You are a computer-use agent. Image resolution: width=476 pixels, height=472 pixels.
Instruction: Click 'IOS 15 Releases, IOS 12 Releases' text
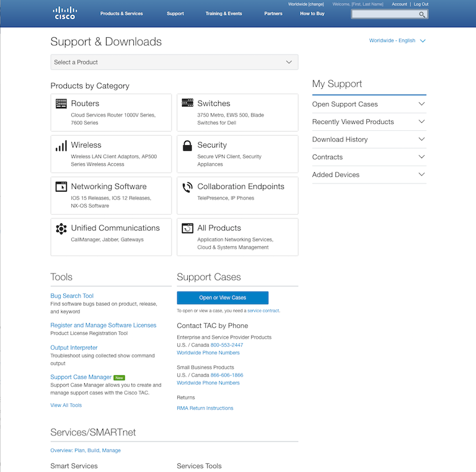coord(110,198)
